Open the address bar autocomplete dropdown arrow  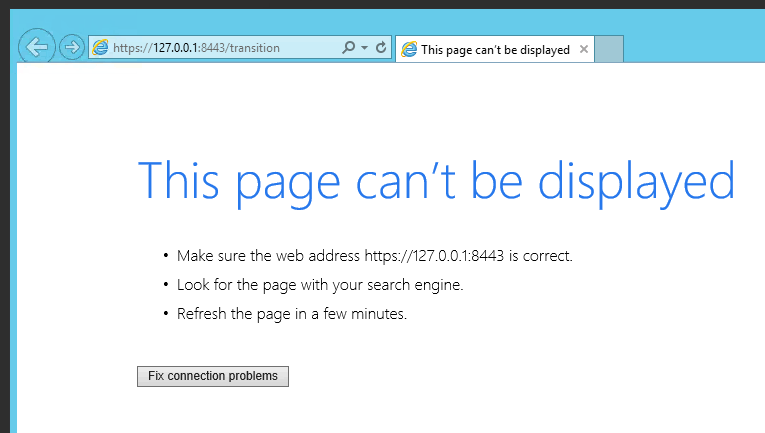point(365,48)
